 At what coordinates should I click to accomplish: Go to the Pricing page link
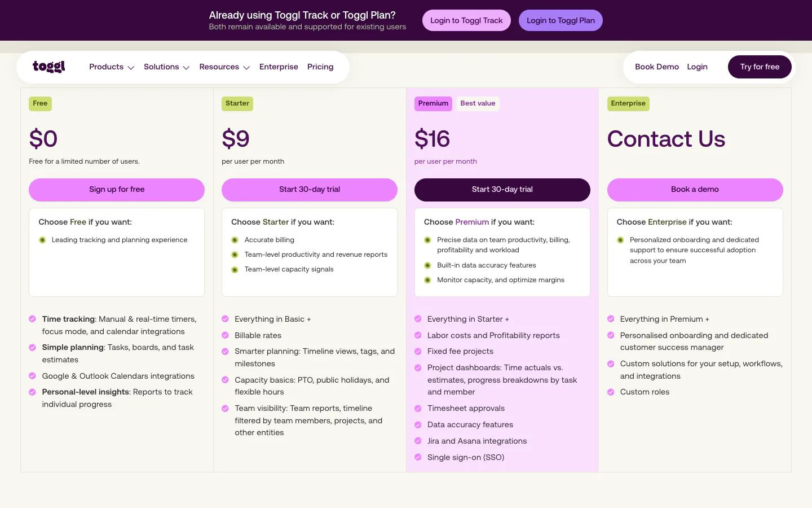click(x=320, y=67)
